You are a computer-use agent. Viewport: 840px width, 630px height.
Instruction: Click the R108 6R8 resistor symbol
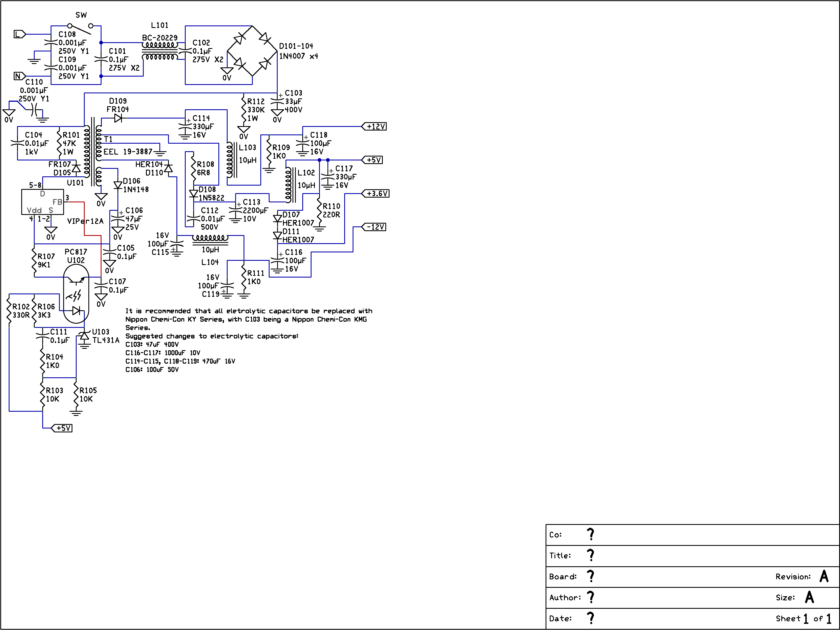point(194,169)
